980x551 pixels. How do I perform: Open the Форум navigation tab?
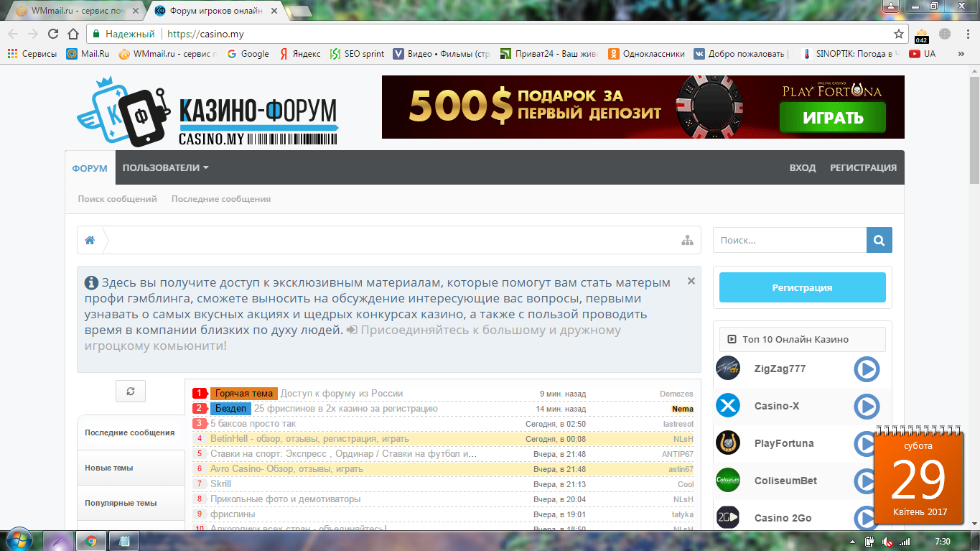click(90, 168)
